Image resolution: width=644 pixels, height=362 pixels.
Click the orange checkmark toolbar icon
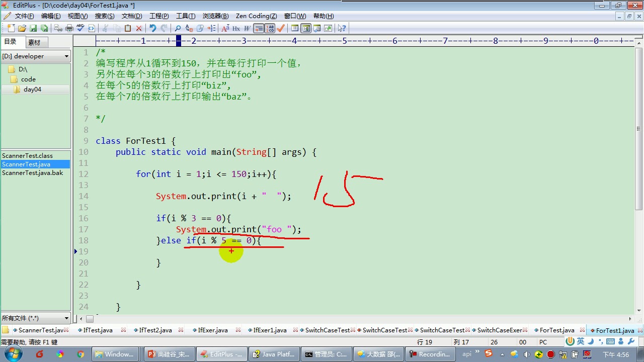(281, 28)
